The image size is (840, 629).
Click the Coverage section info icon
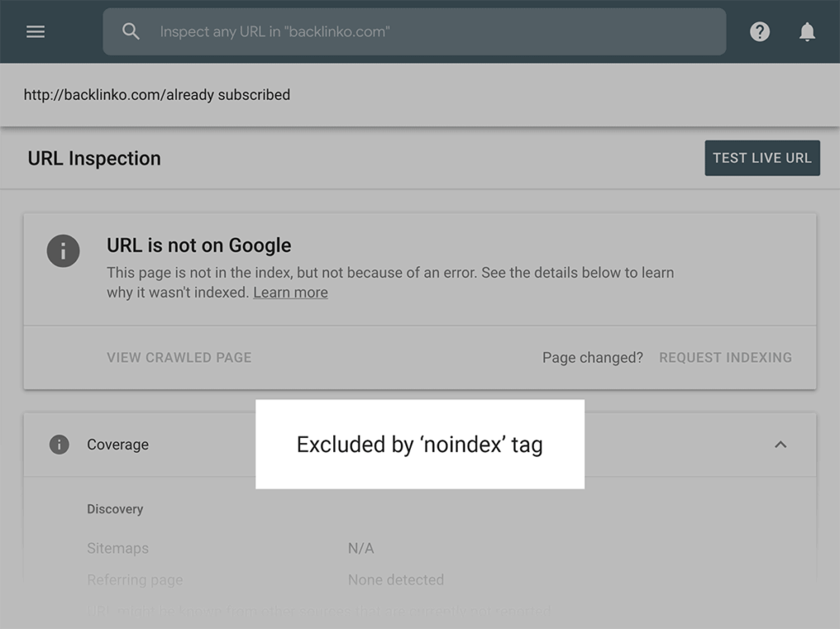58,444
